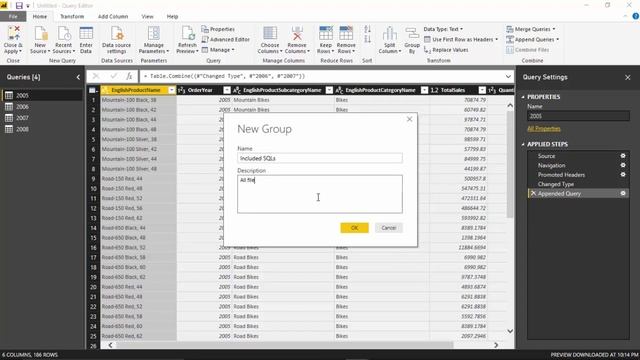640x360 pixels.
Task: Sort ascending using the ribbon icon
Action: pos(367,29)
